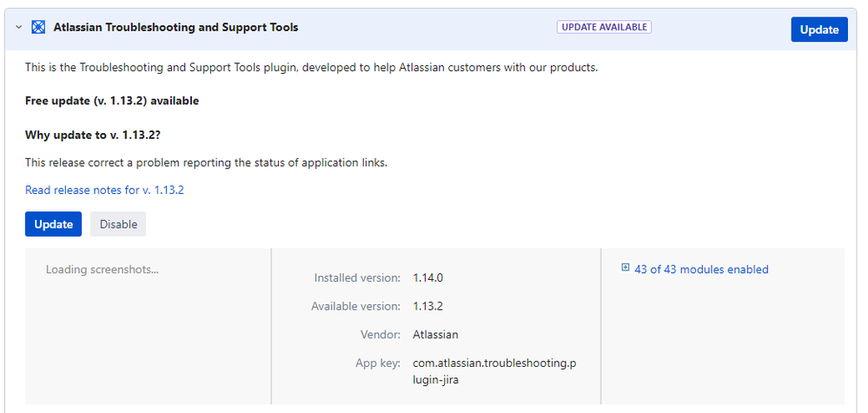This screenshot has width=868, height=413.
Task: Click the Installed version: label
Action: (357, 278)
